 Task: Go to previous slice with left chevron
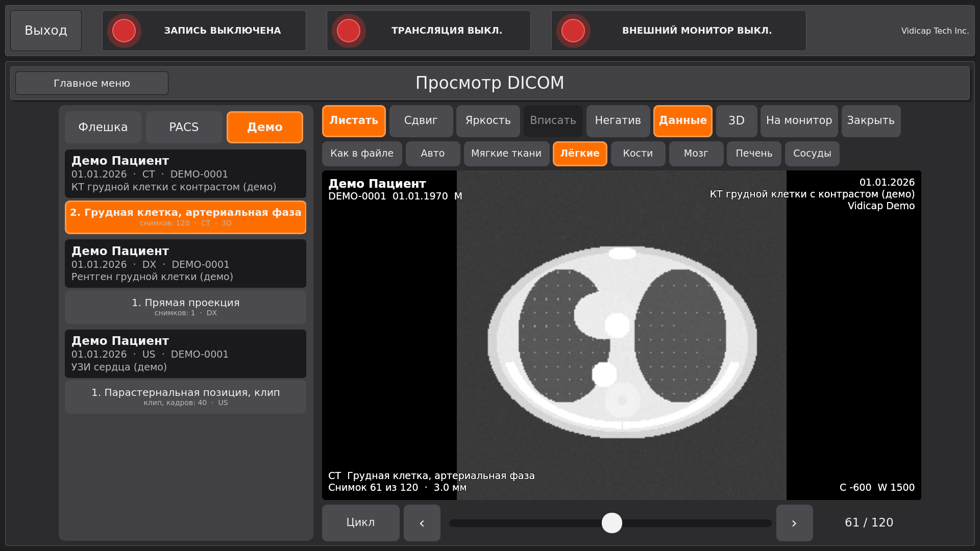(422, 523)
